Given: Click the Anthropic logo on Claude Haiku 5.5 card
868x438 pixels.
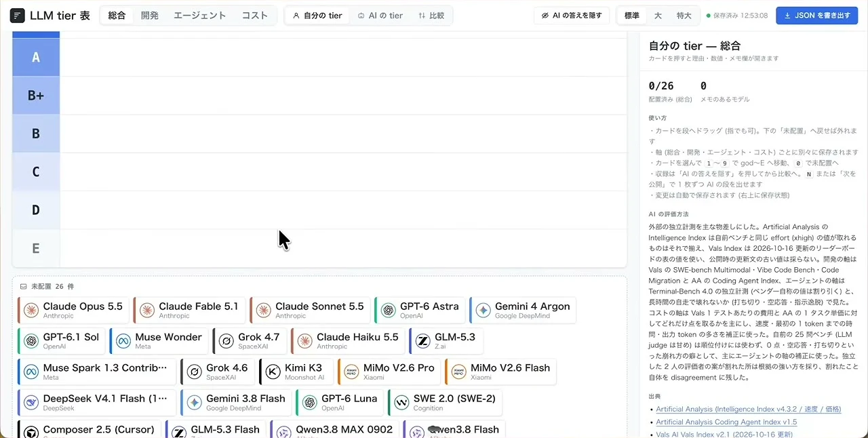Looking at the screenshot, I should coord(305,341).
